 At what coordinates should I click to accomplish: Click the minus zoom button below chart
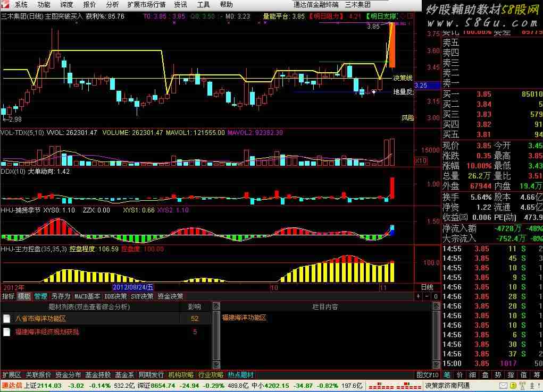pos(427,296)
